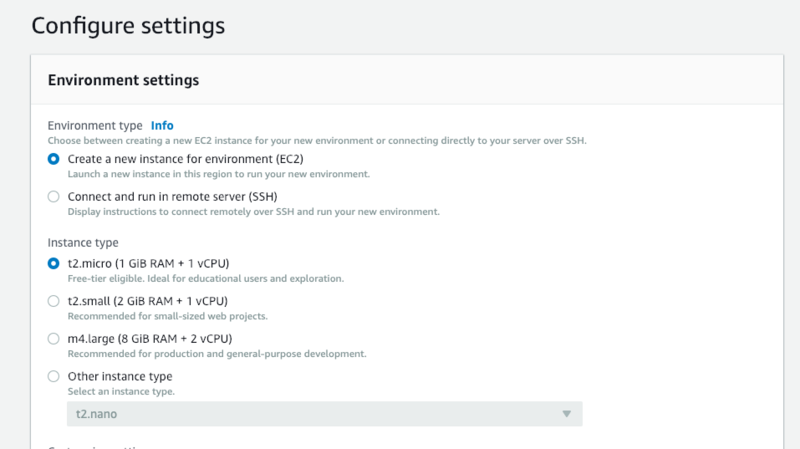Click "Launch a new instance in this region" description
The width and height of the screenshot is (800, 449).
[x=218, y=174]
